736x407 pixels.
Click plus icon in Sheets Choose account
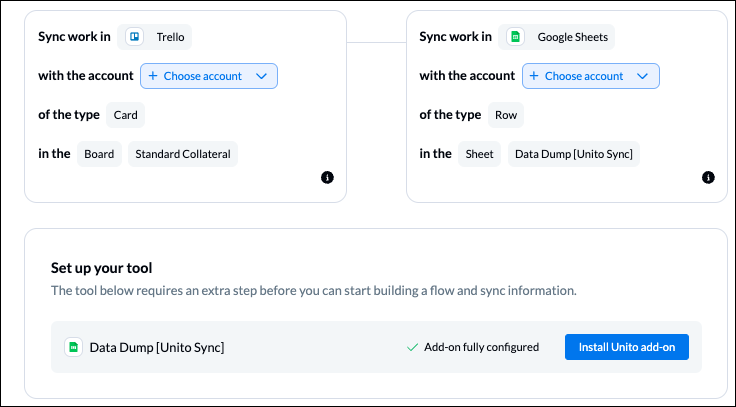[x=534, y=76]
